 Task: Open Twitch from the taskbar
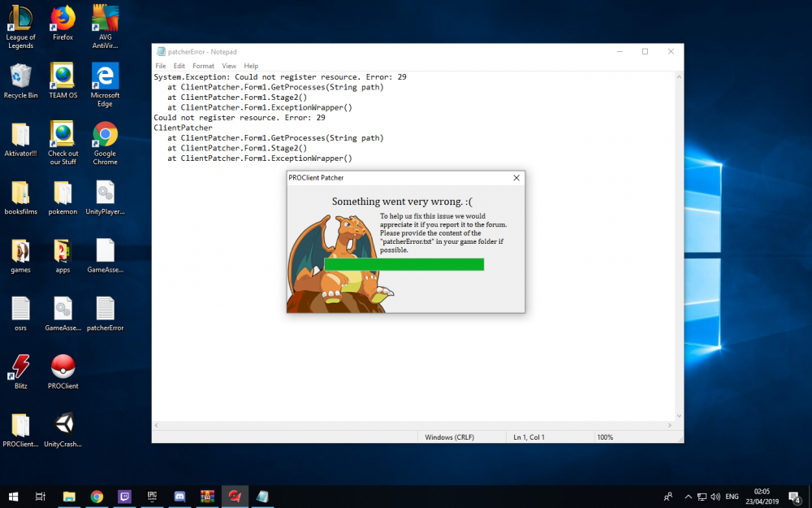pyautogui.click(x=124, y=496)
